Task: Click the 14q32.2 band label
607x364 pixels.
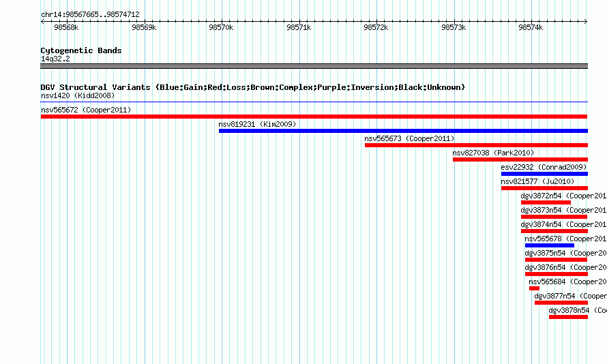Action: [55, 59]
